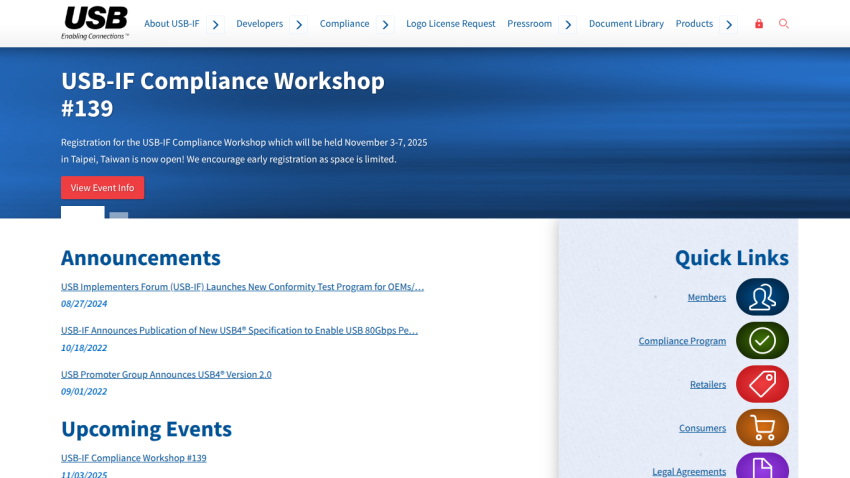This screenshot has width=850, height=478.
Task: Follow the Legal Agreements quick link
Action: pos(688,471)
